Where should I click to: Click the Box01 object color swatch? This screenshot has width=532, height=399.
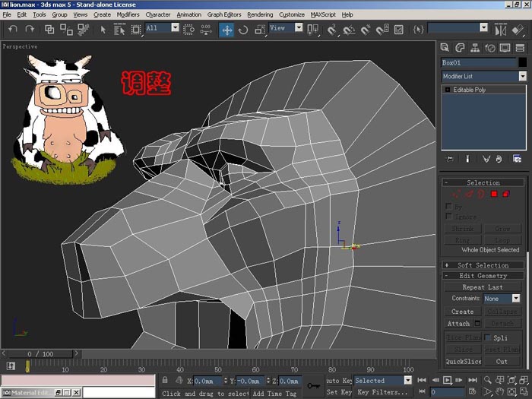tap(523, 62)
